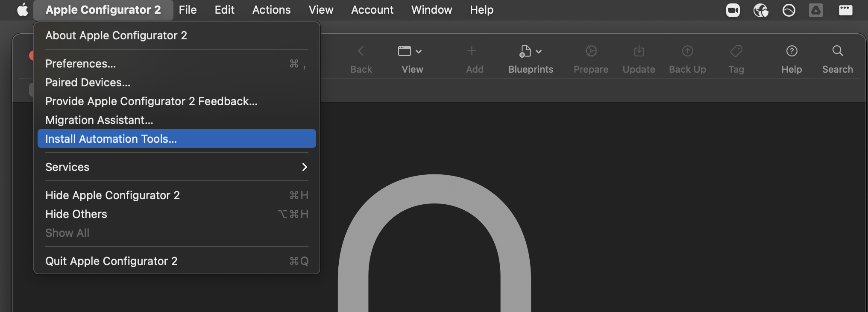
Task: Open the Edit menu
Action: [x=225, y=10]
